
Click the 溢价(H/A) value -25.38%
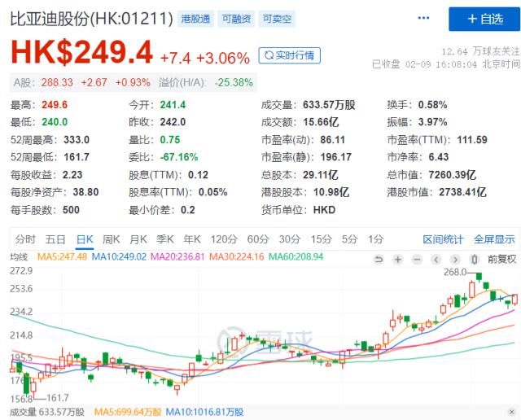coord(234,82)
